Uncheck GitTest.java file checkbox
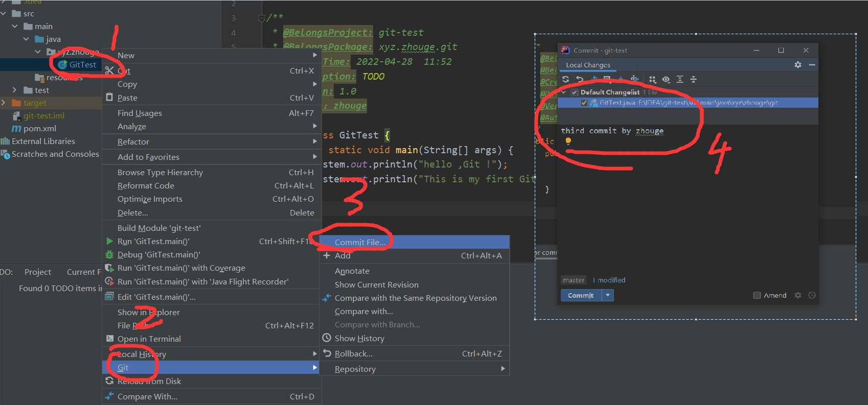 click(584, 103)
